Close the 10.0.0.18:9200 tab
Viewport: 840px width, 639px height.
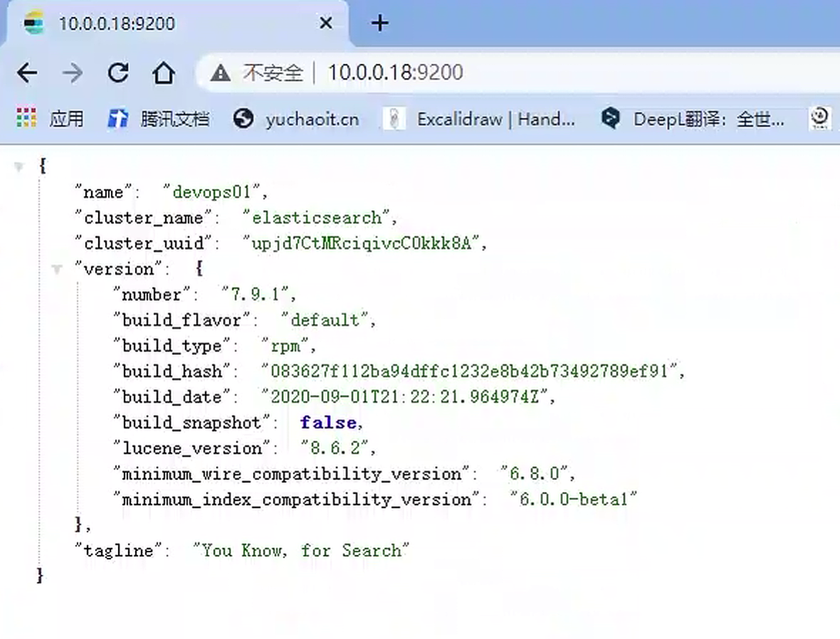tap(325, 23)
